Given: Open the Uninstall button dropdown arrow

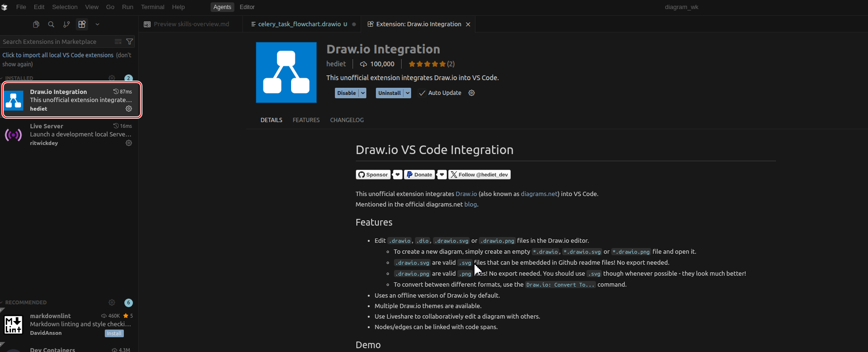Looking at the screenshot, I should tap(407, 93).
